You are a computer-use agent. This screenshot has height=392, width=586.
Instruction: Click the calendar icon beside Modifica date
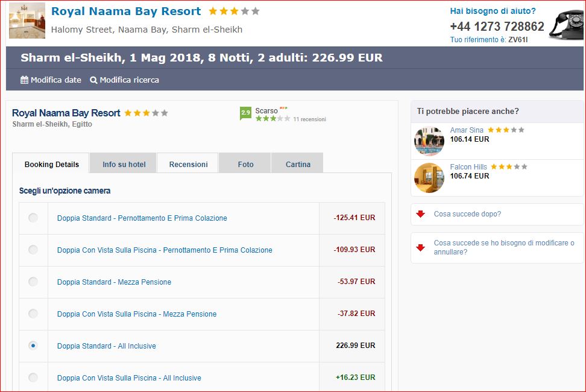click(x=24, y=80)
